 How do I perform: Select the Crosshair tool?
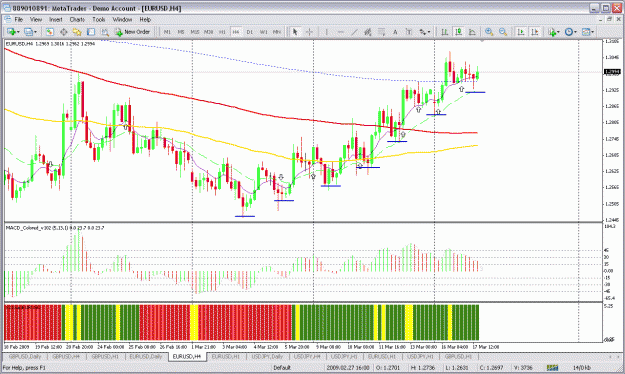click(309, 32)
